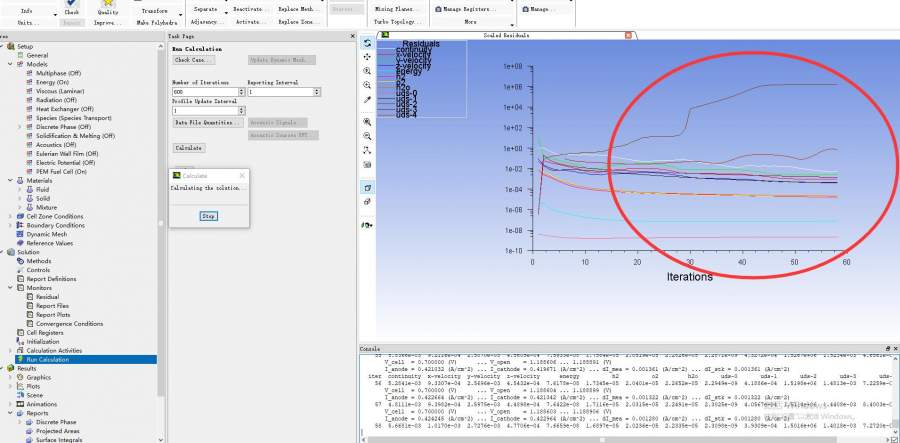
Task: Click the Check mesh icon in ribbon
Action: pos(72,4)
